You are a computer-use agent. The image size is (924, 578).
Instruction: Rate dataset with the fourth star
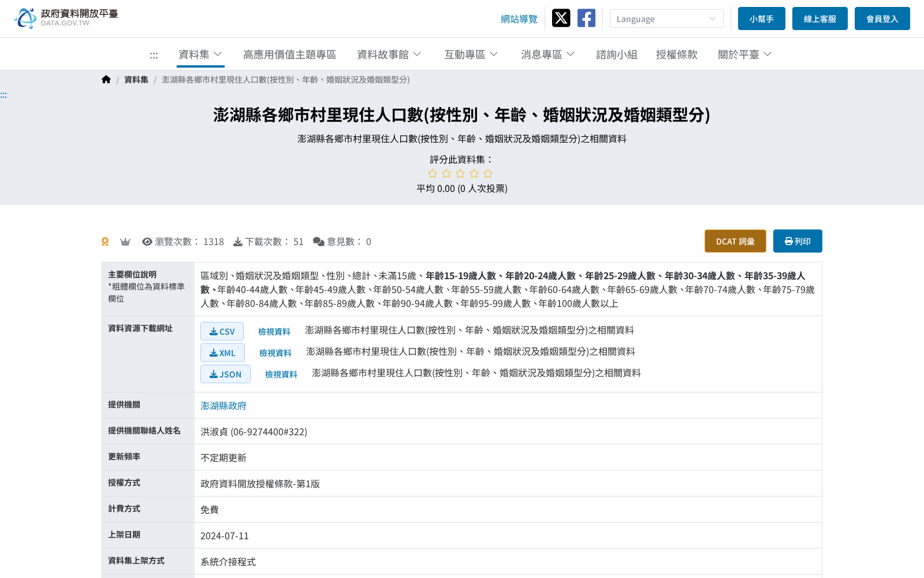pos(474,173)
